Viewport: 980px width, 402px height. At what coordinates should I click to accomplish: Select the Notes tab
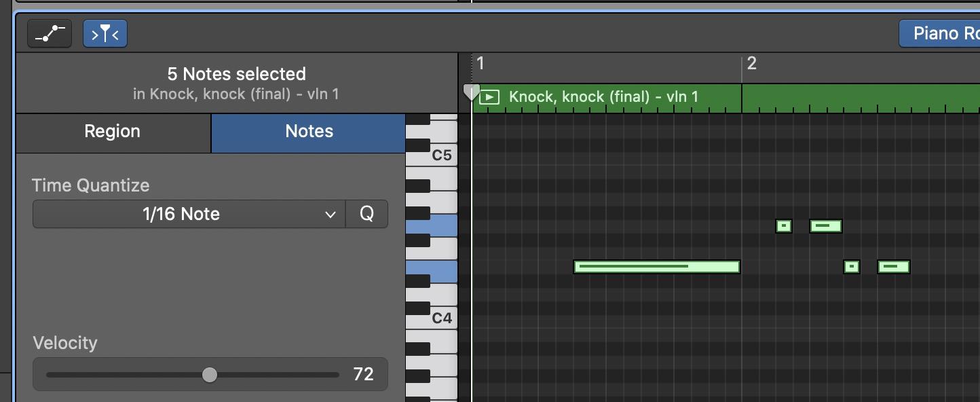[x=309, y=132]
